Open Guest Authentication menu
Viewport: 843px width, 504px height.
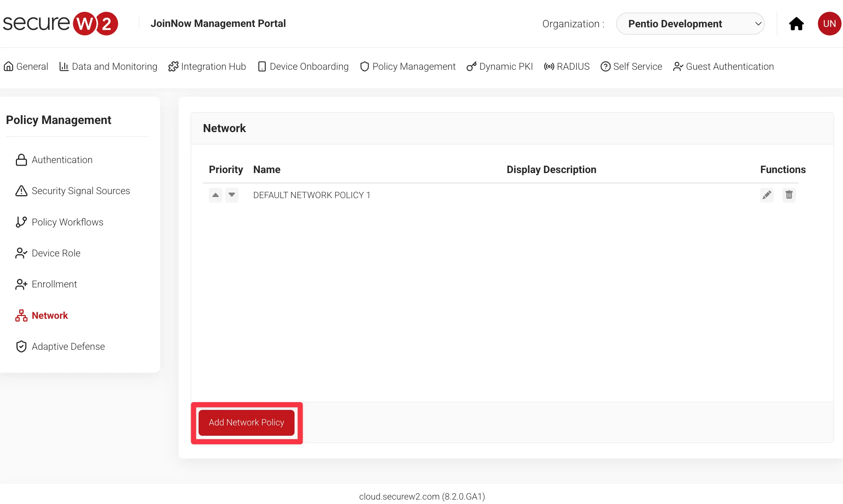pyautogui.click(x=723, y=66)
